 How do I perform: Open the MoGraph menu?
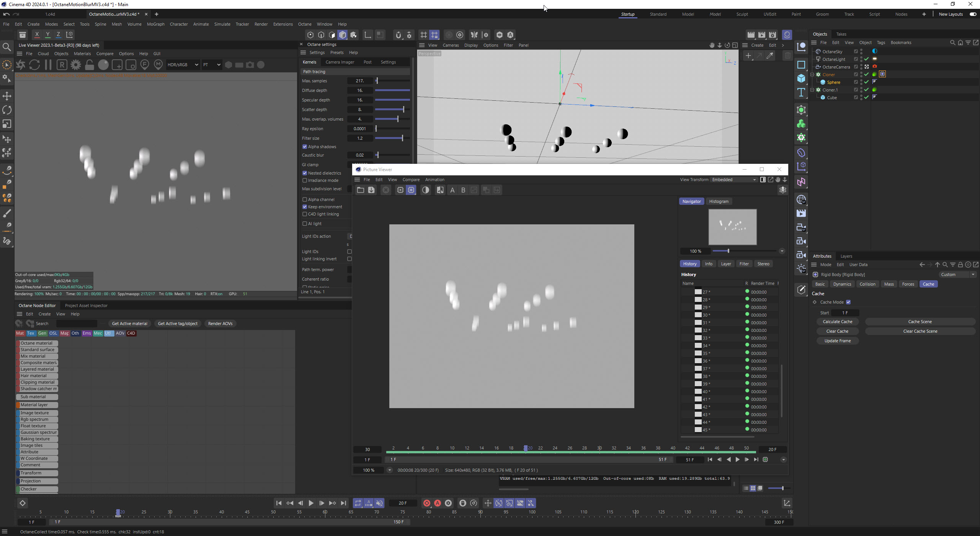155,24
